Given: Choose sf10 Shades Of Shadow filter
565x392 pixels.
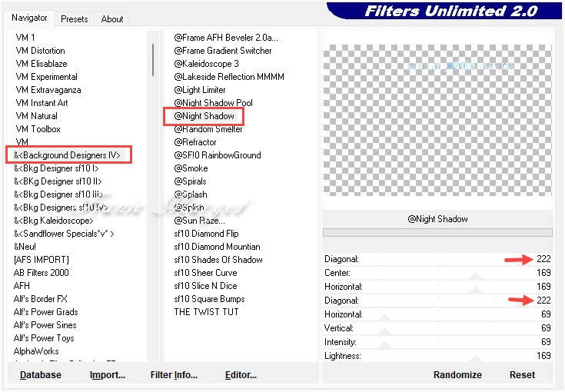Looking at the screenshot, I should coord(218,260).
